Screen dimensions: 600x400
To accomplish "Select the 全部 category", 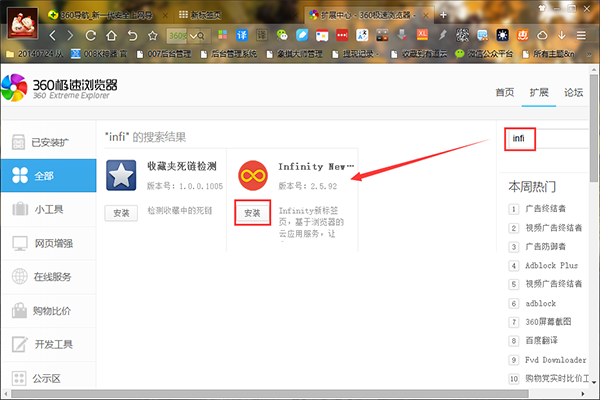I will pyautogui.click(x=49, y=175).
